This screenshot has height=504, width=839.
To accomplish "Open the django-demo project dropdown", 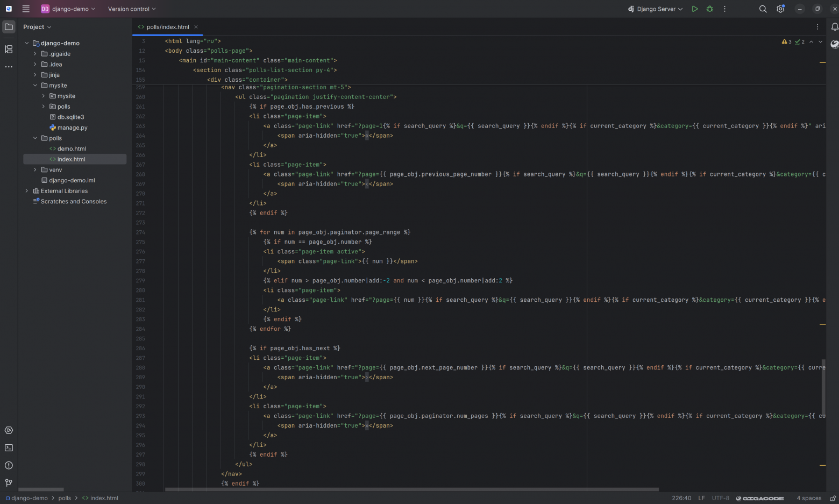I will [68, 9].
